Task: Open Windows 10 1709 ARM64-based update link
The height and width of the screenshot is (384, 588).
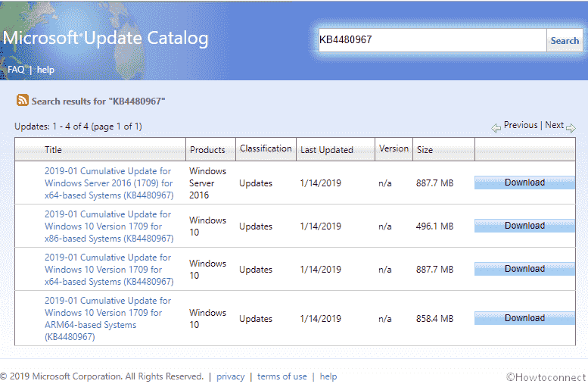Action: click(107, 319)
